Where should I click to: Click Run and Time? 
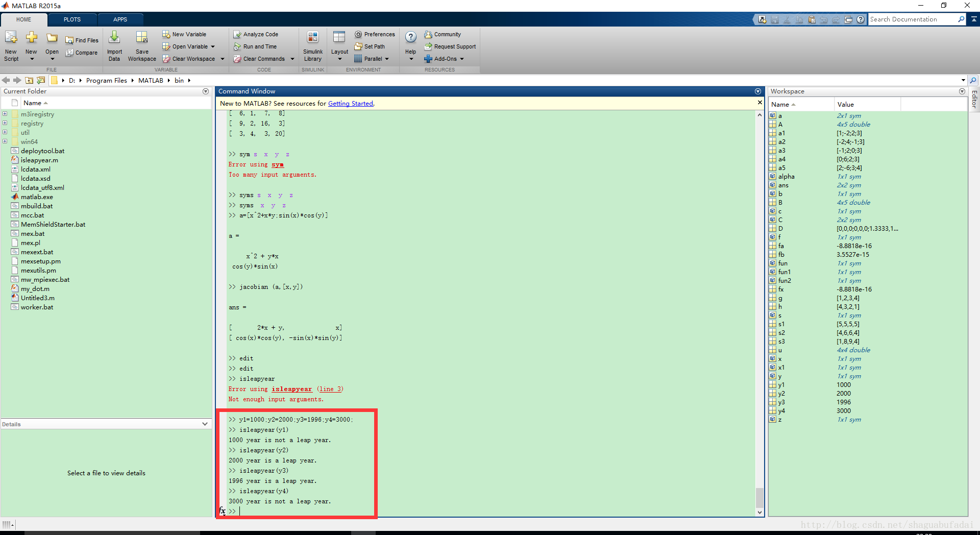point(255,46)
